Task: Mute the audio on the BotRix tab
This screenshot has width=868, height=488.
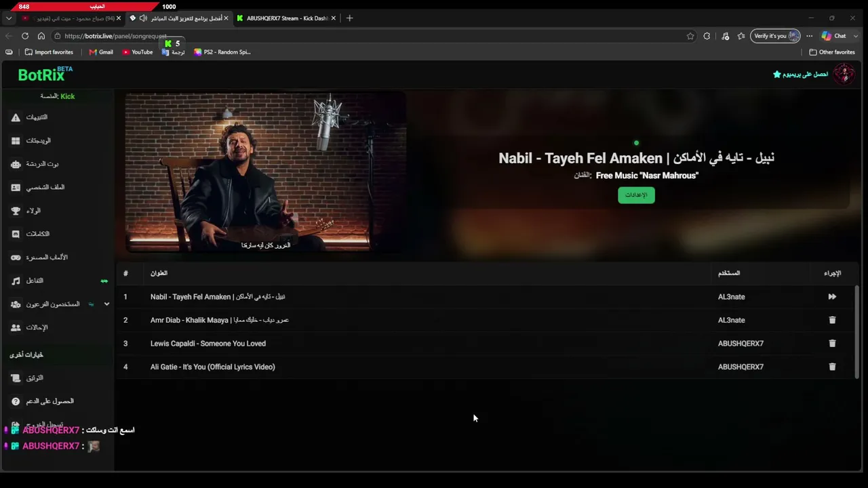Action: (143, 18)
